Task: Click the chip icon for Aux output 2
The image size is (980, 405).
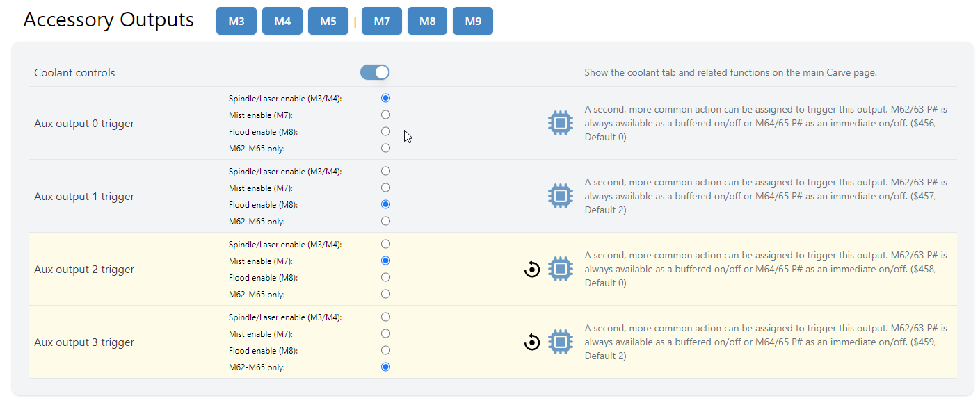Action: [x=560, y=269]
